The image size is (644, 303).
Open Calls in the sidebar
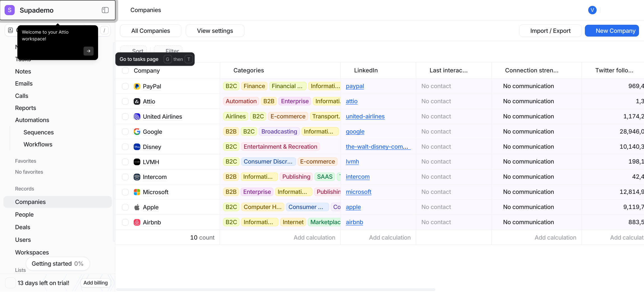pos(22,96)
